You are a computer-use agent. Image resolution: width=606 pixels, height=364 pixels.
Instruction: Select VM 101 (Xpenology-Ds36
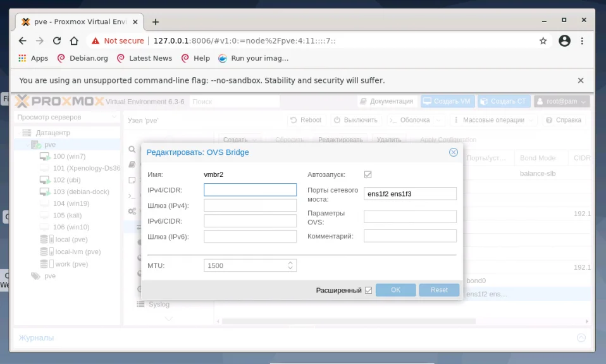coord(87,168)
